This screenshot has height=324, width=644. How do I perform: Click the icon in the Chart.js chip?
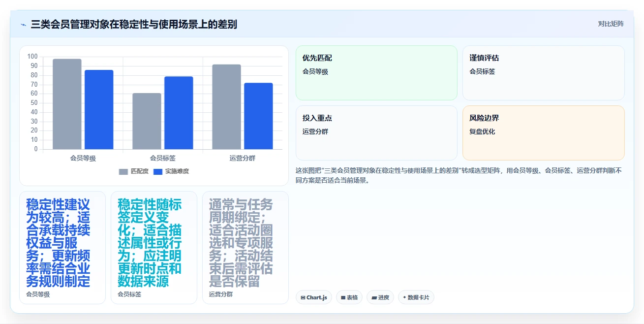pyautogui.click(x=303, y=297)
